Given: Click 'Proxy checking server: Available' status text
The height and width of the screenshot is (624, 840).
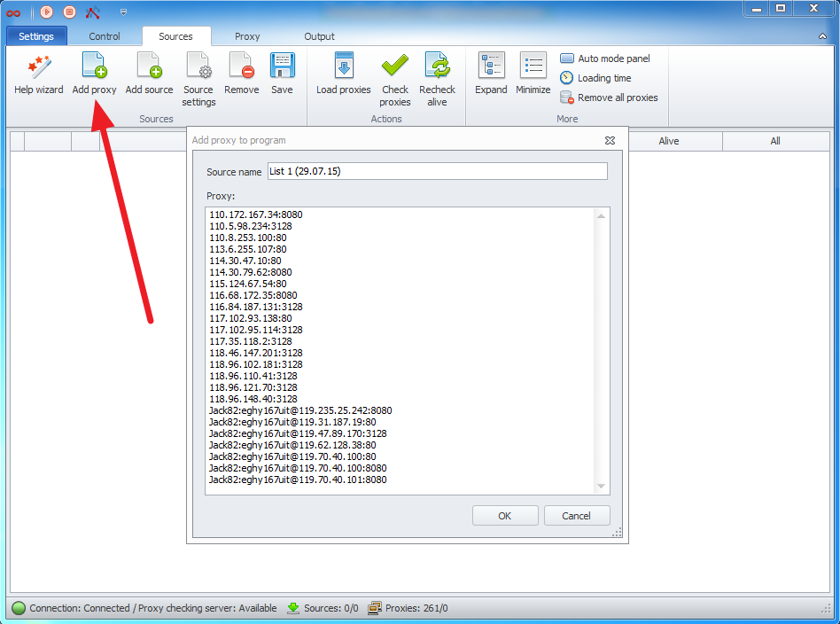Looking at the screenshot, I should pyautogui.click(x=208, y=608).
